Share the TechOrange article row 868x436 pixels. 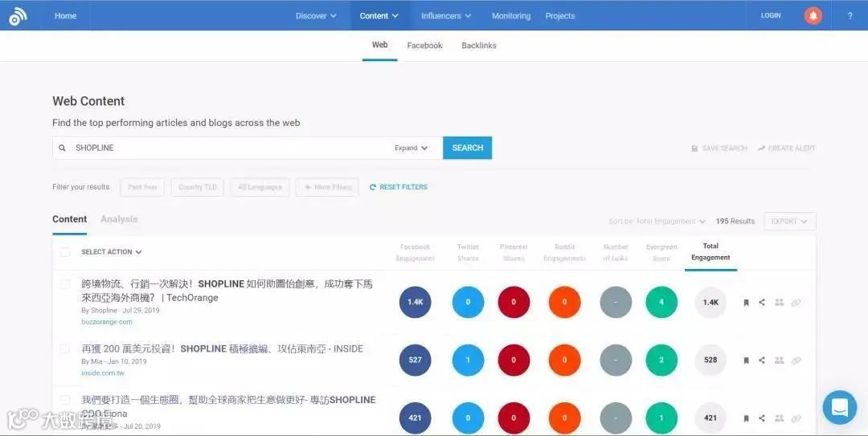click(x=762, y=302)
